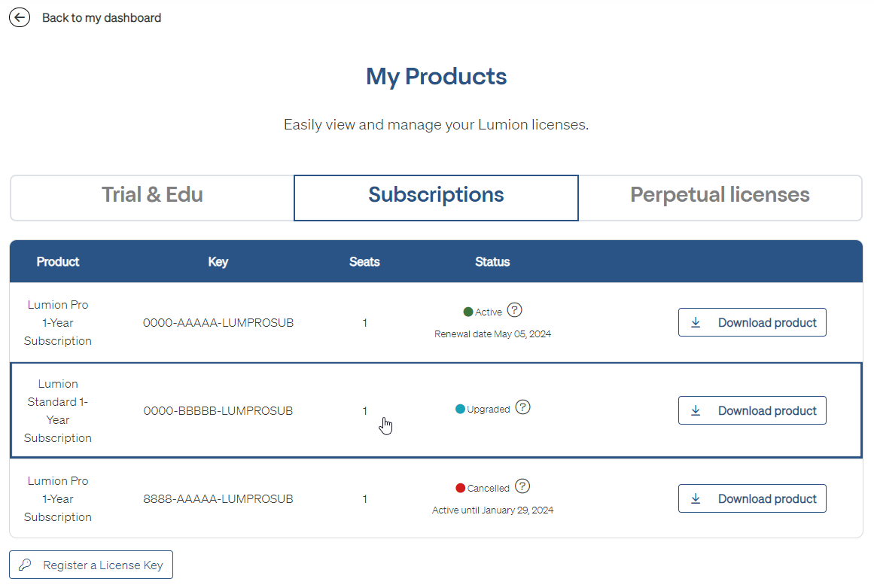The width and height of the screenshot is (874, 588).
Task: Open the Perpetual licenses tab
Action: tap(720, 195)
